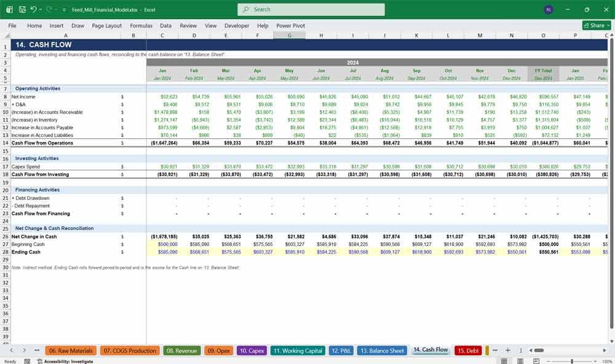
Task: Open the 11. Working Capital sheet
Action: (298, 350)
